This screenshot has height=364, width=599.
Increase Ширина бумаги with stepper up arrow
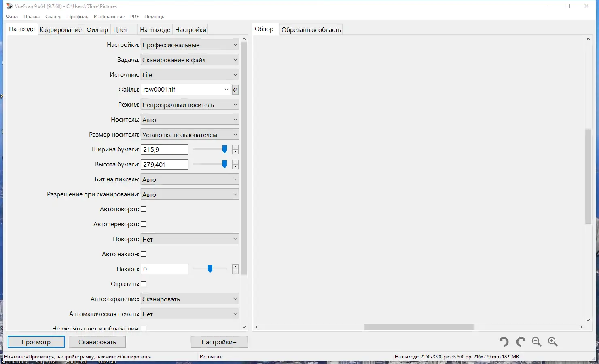point(235,147)
